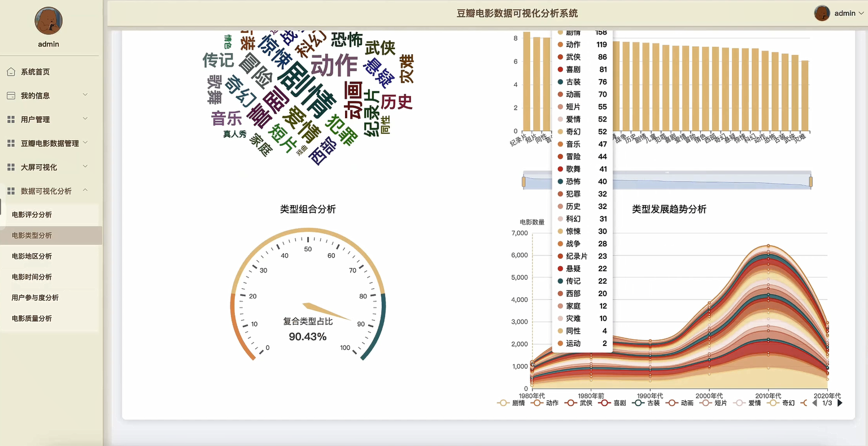Click 灾难 word in word cloud
This screenshot has height=446, width=868.
tap(407, 69)
